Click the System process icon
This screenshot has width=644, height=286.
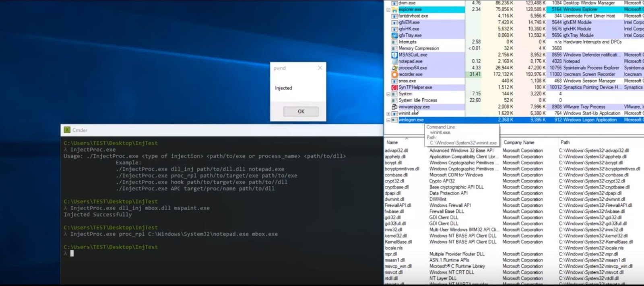395,93
